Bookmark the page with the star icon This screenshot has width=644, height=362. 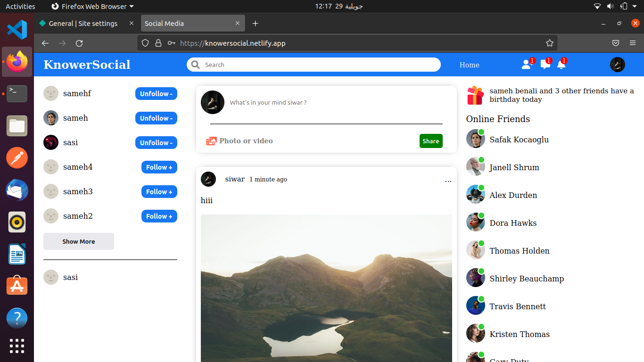point(549,43)
